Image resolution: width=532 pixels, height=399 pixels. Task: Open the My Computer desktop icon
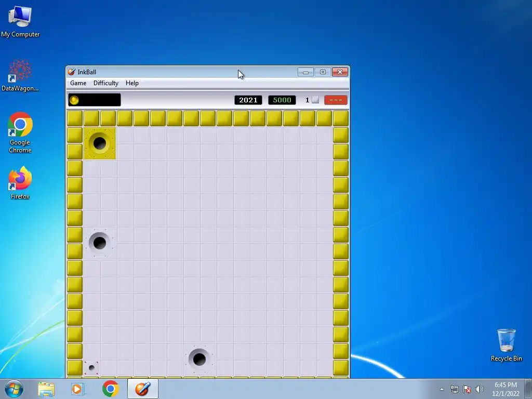coord(20,22)
